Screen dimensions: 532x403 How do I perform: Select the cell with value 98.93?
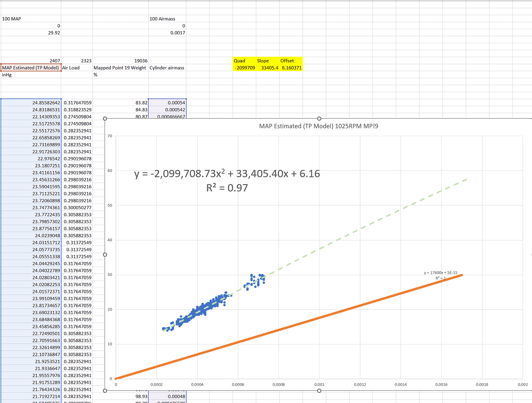(x=120, y=396)
